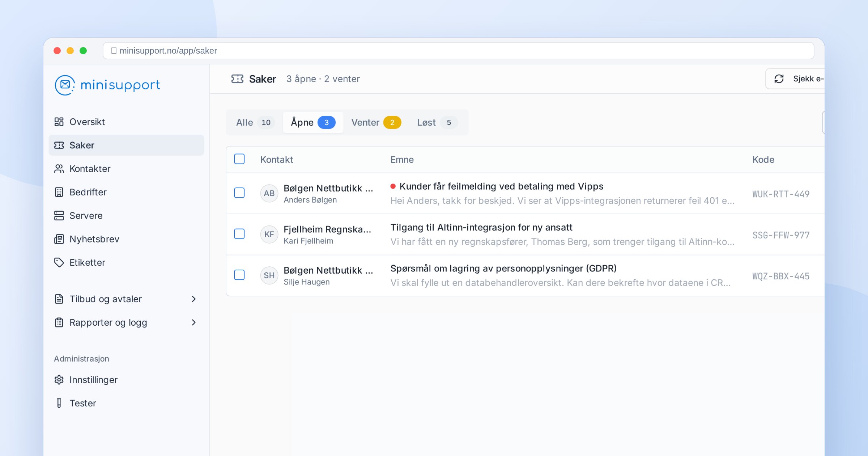Image resolution: width=868 pixels, height=456 pixels.
Task: Open case 'Spørsmål om lagring av personopplysninger (GDPR)'
Action: (x=503, y=269)
